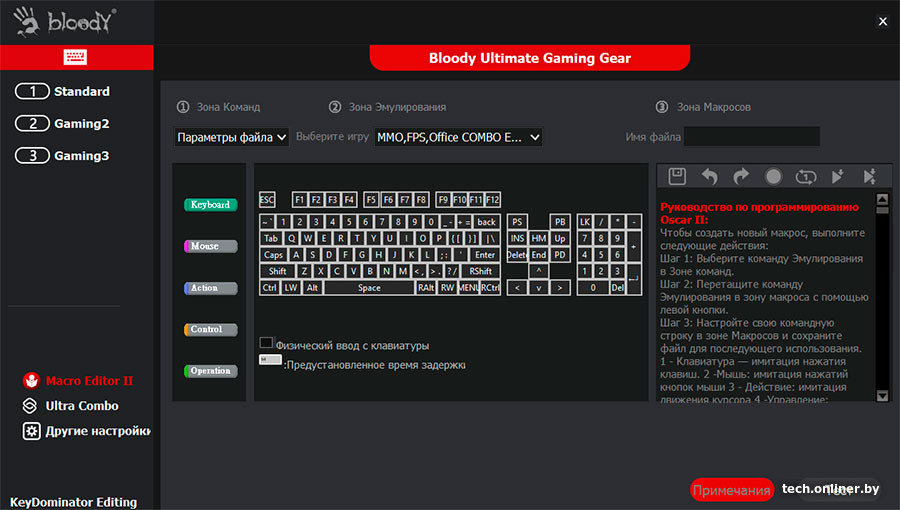Click the save macro file icon
Viewport: 900px width, 510px height.
click(x=677, y=177)
